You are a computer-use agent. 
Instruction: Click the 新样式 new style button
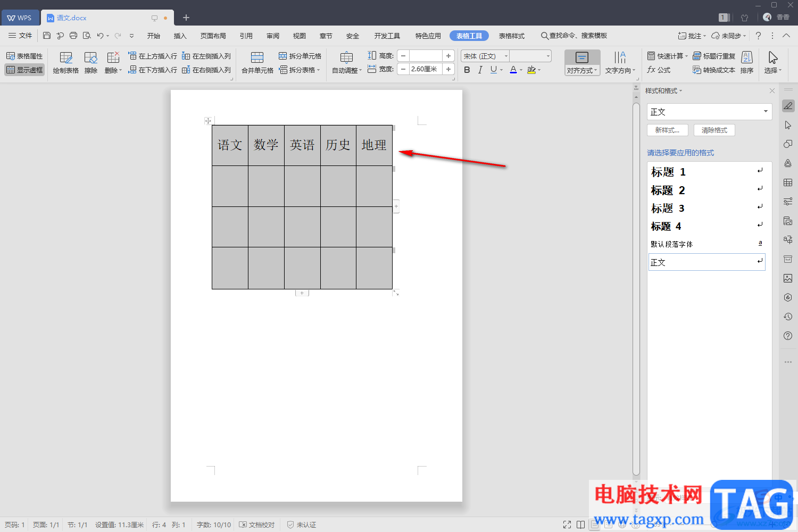(x=668, y=130)
